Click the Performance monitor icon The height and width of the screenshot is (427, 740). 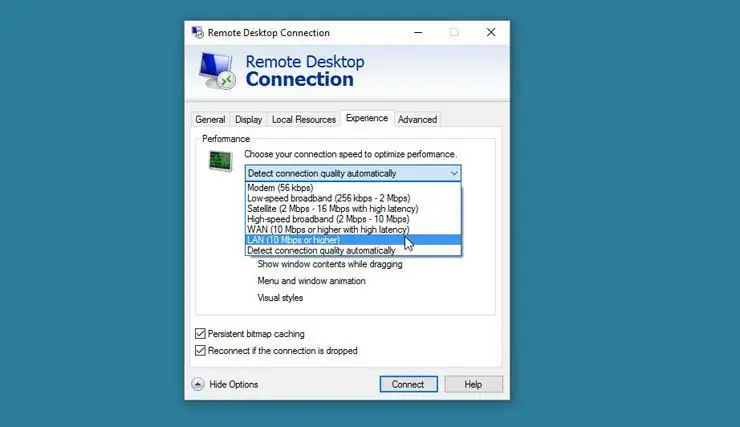220,161
